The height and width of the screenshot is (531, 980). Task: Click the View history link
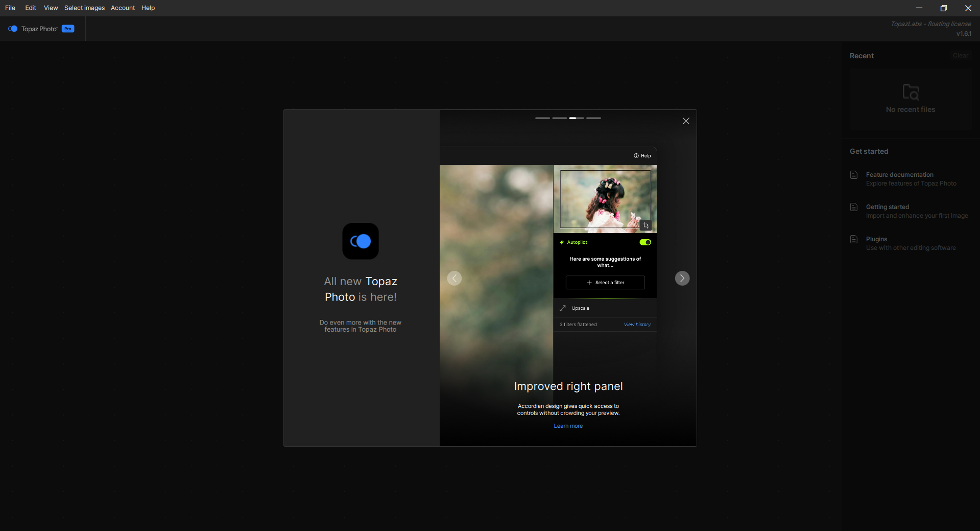(637, 325)
